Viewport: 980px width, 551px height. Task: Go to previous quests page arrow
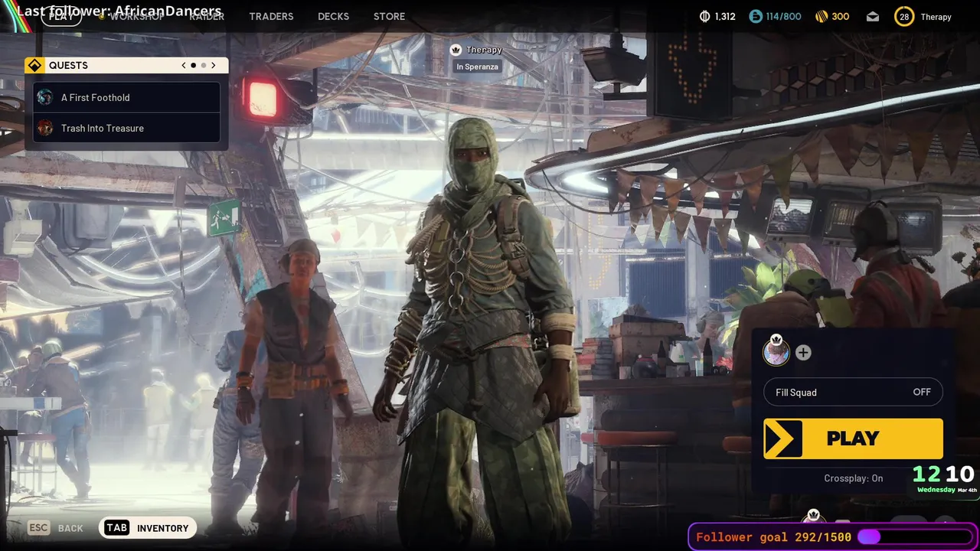coord(184,65)
